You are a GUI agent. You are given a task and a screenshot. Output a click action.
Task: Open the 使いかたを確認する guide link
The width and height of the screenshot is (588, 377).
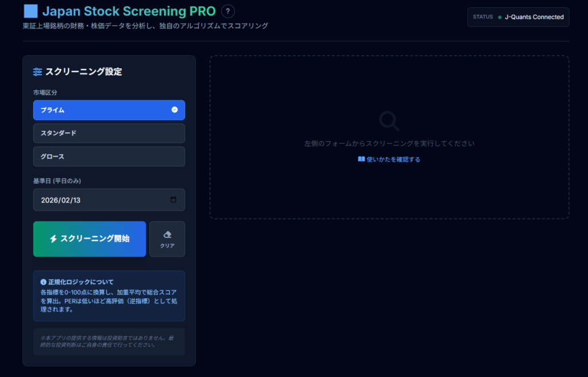(393, 160)
